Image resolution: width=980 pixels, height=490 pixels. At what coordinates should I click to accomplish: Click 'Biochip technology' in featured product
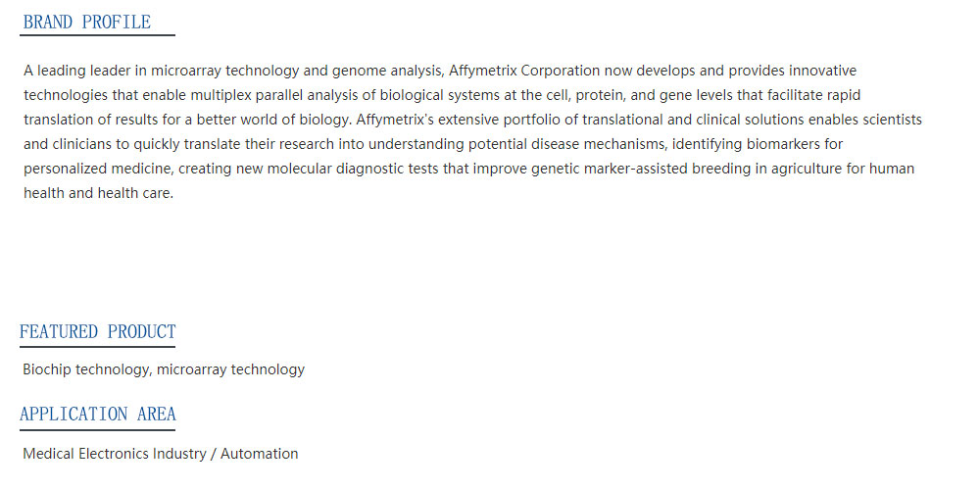click(x=85, y=370)
